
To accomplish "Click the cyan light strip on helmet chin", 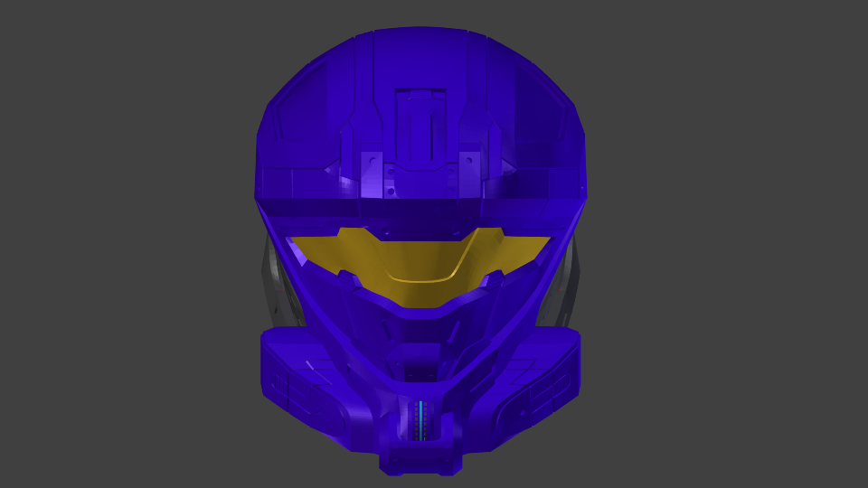I will (420, 420).
